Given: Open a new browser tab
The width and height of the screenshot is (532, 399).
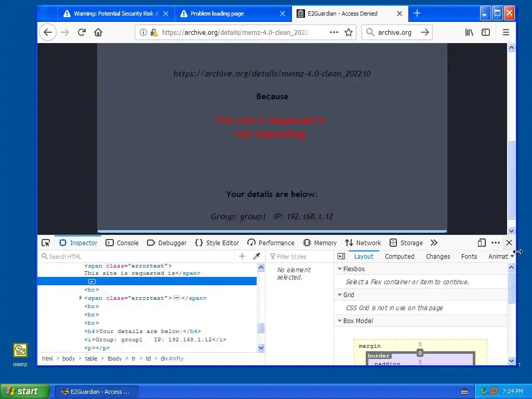Looking at the screenshot, I should (417, 14).
